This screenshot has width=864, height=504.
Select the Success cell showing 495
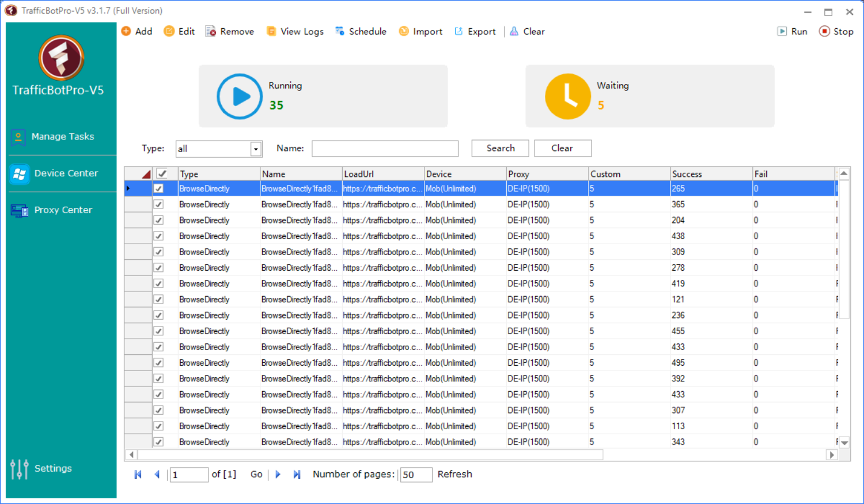(x=711, y=363)
